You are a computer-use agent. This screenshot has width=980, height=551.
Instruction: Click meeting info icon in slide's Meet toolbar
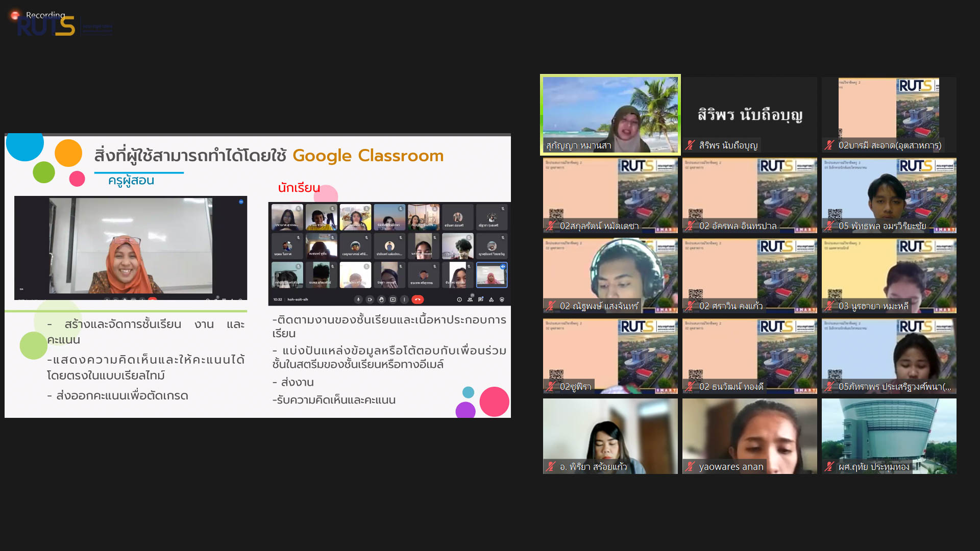click(x=459, y=299)
